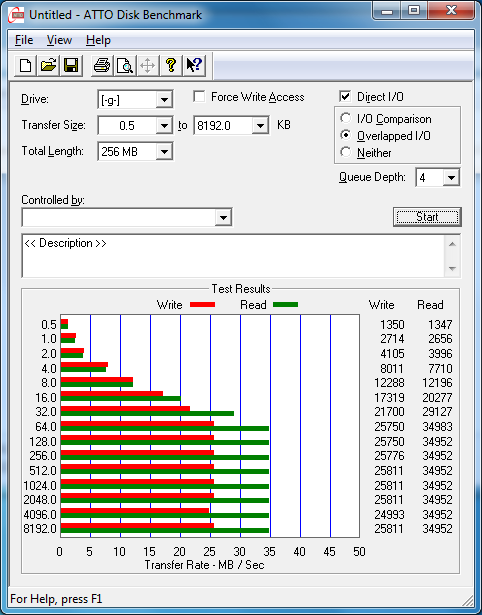
Task: Click the write value 17319
Action: coord(389,398)
